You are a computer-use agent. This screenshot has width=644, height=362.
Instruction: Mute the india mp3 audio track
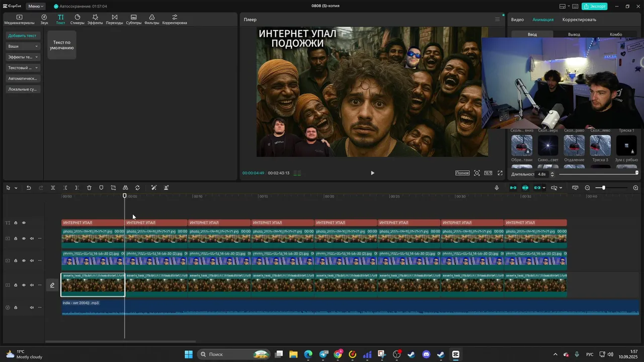32,307
